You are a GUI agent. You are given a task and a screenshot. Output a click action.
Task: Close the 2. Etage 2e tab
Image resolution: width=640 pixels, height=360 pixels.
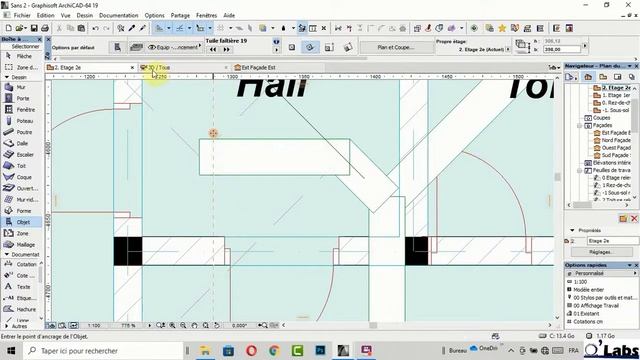pos(132,67)
